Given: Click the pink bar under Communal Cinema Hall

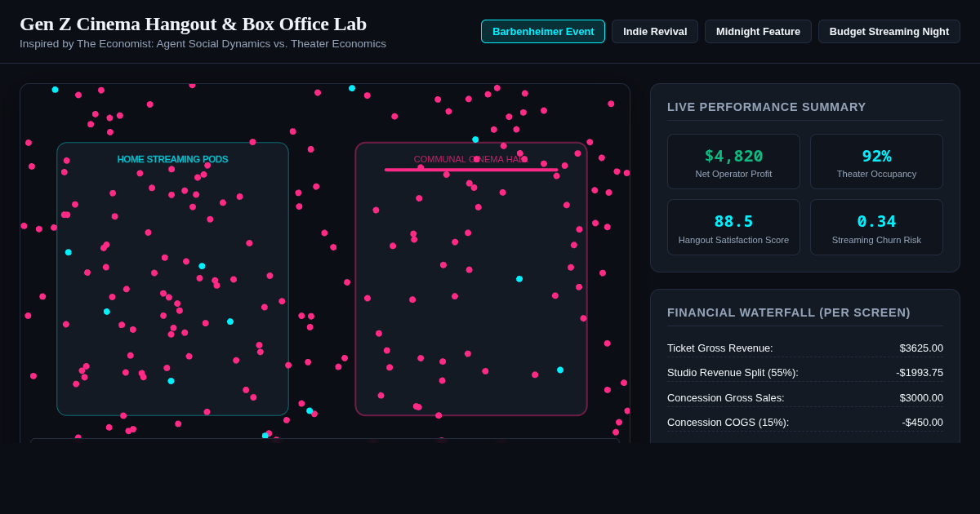Looking at the screenshot, I should click(x=471, y=170).
